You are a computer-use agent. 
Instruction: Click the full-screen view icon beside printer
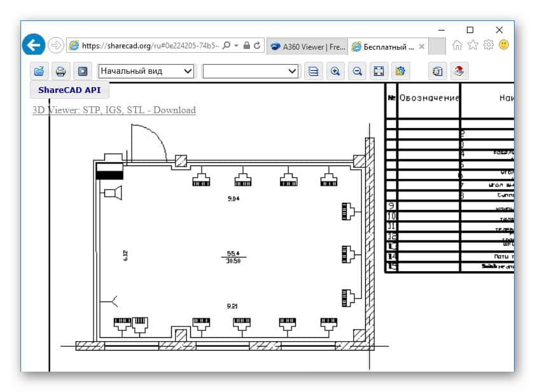[x=82, y=71]
